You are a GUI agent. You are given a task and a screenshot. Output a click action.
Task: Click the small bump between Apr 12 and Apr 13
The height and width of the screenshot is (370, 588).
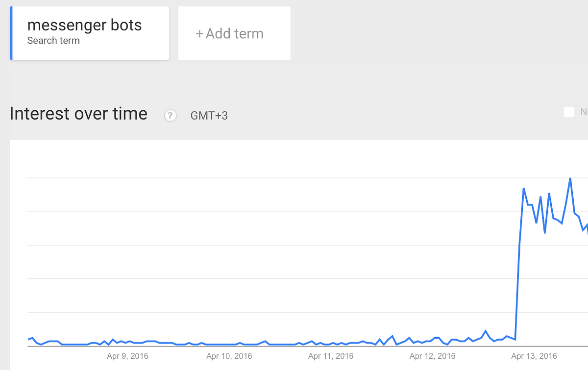point(486,331)
